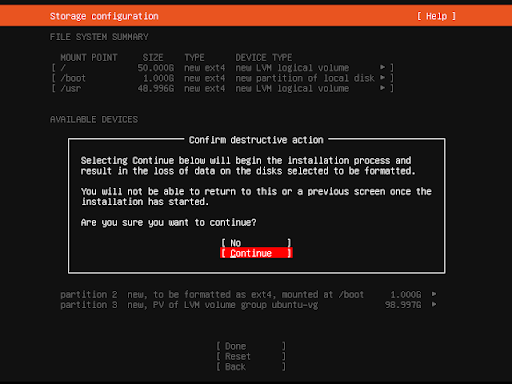Expand the arrow on the /boot mount row

(382, 78)
